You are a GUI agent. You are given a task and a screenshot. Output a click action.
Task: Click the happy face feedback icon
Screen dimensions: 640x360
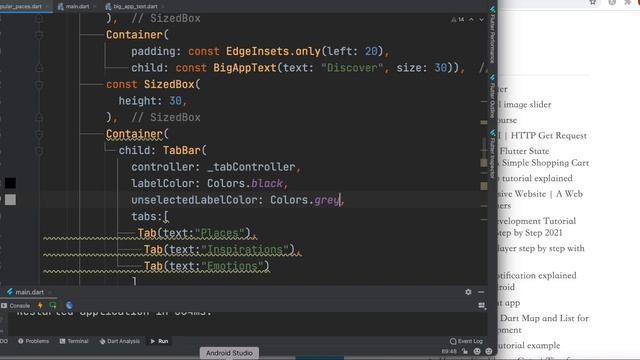pos(477,351)
